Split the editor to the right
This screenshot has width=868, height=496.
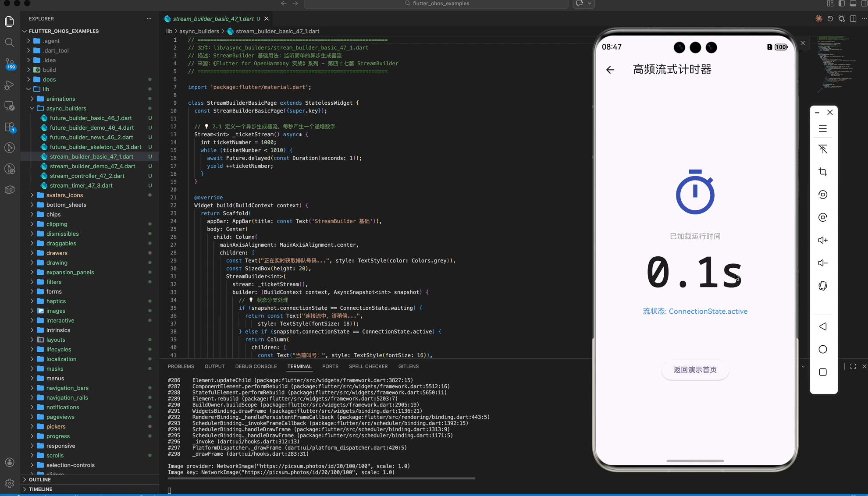853,19
